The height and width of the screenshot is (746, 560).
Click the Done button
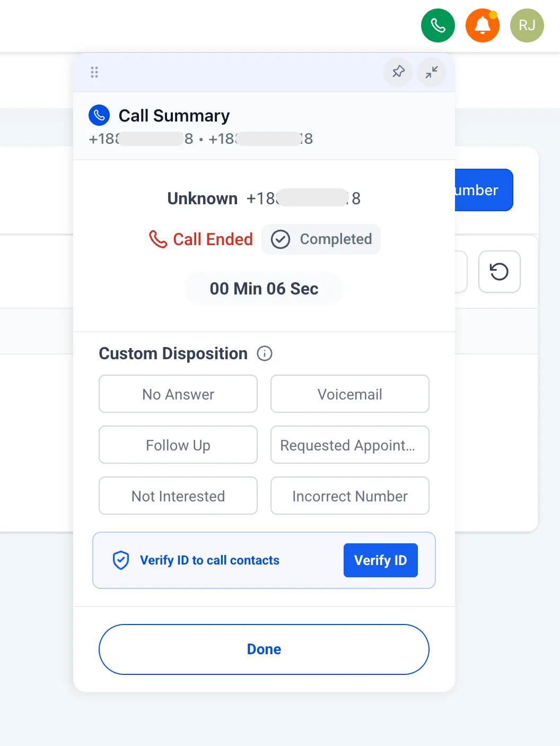(x=264, y=649)
